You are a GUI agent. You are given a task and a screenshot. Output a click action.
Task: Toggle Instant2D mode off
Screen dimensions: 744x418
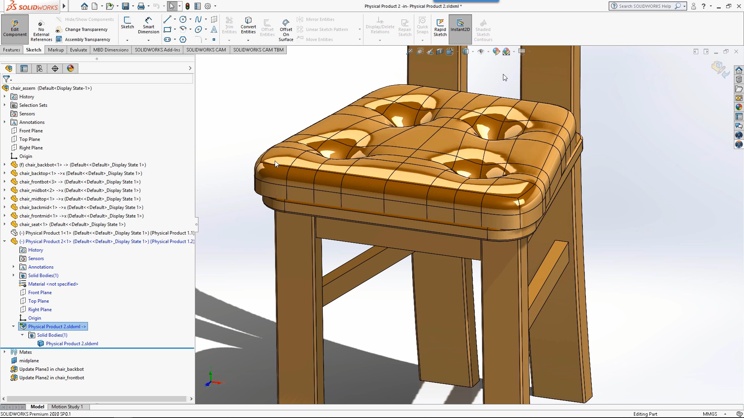460,26
